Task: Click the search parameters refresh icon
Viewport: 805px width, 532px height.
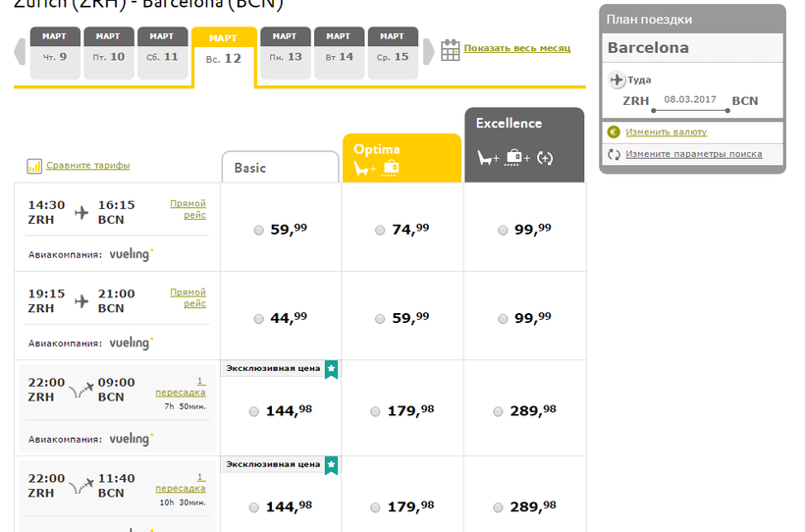Action: [x=615, y=154]
